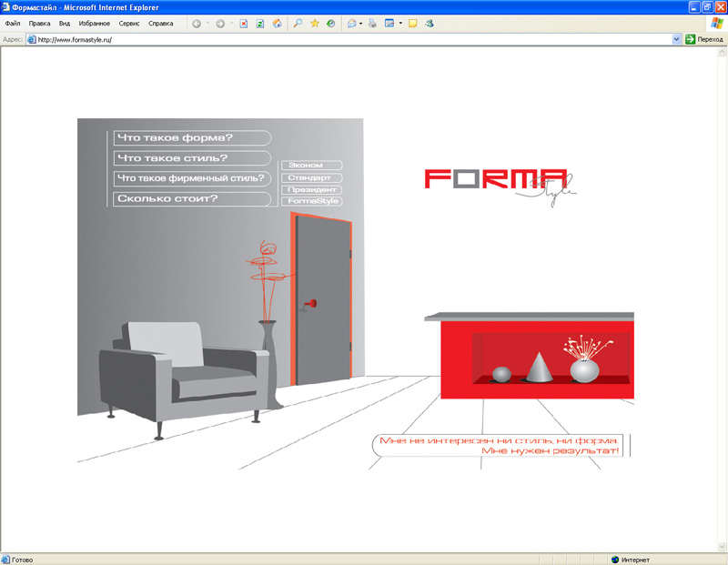The height and width of the screenshot is (565, 728).
Task: Click the scrollbar up arrow
Action: click(x=722, y=53)
